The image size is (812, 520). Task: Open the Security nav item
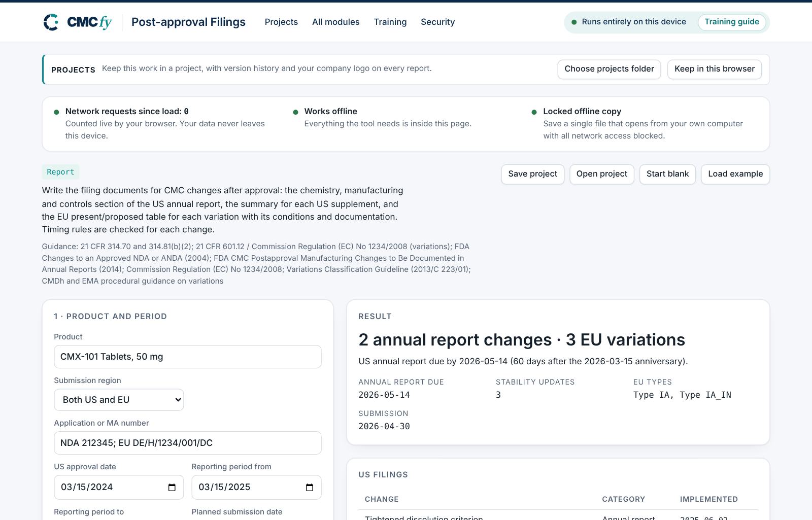(x=438, y=22)
